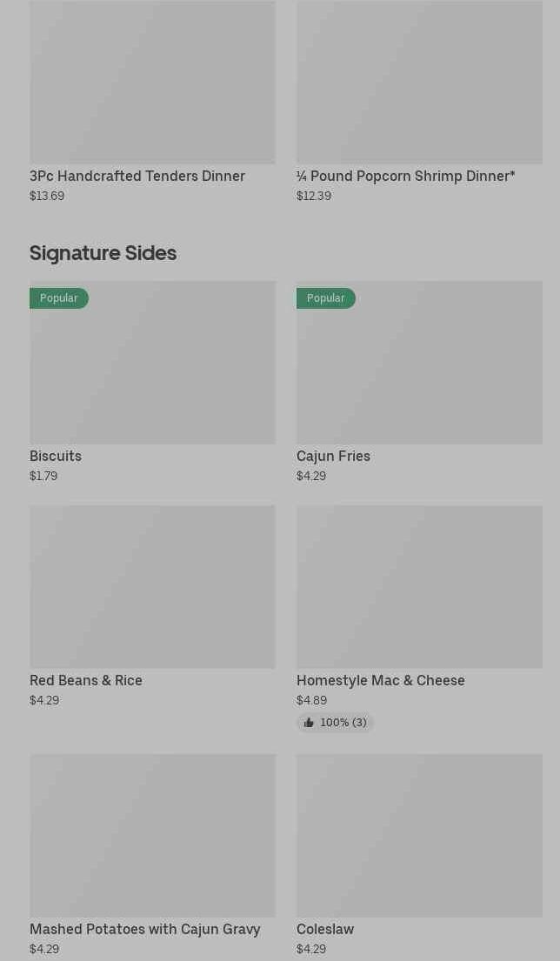560x961 pixels.
Task: Select the Homestyle Mac & Cheese title
Action: [380, 680]
